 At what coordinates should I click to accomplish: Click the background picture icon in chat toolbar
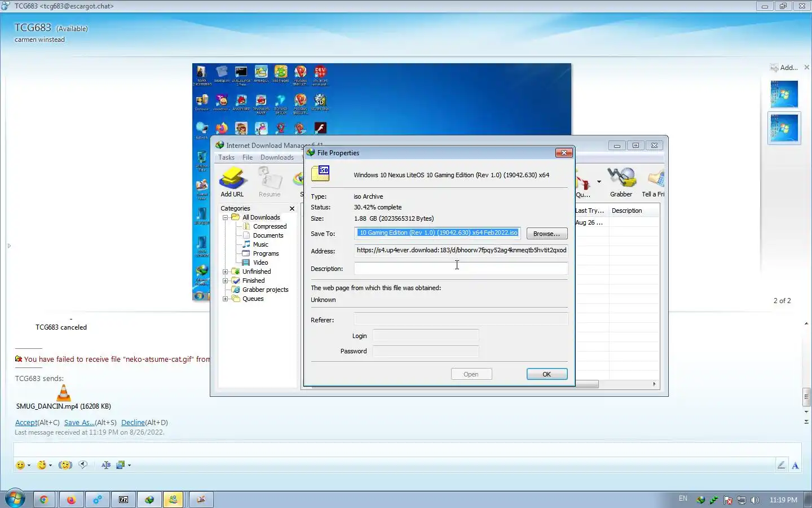click(120, 465)
